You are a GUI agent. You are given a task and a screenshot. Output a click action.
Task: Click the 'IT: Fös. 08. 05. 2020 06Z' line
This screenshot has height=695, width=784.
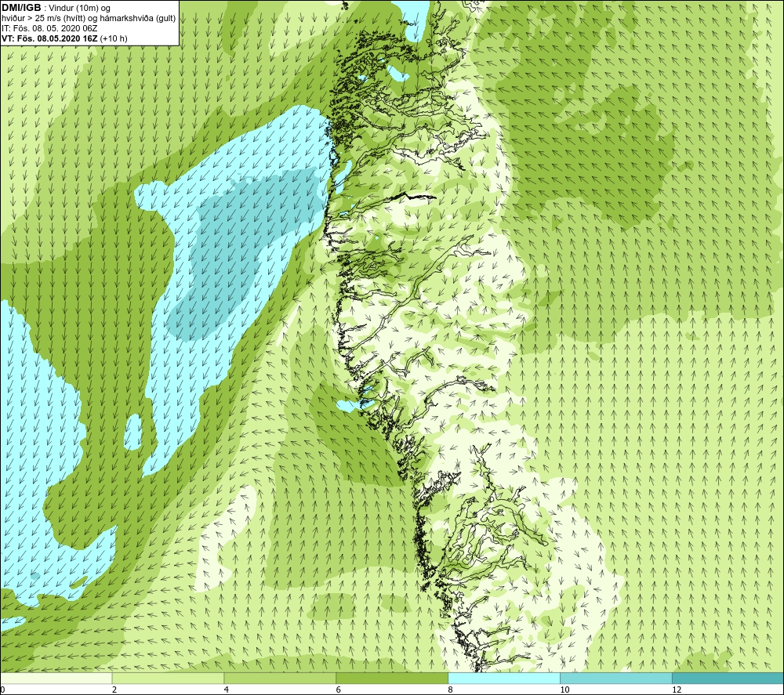coord(49,28)
